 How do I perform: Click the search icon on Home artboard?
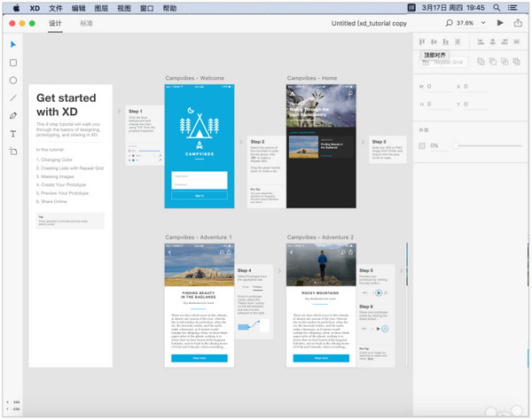pos(350,93)
